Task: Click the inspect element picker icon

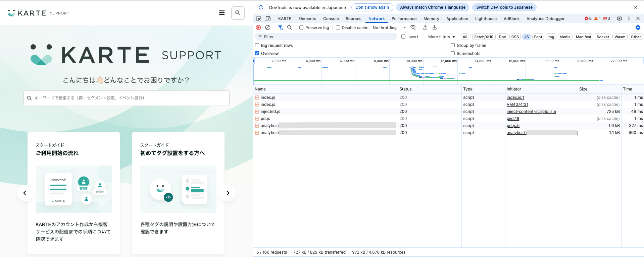Action: [x=258, y=19]
